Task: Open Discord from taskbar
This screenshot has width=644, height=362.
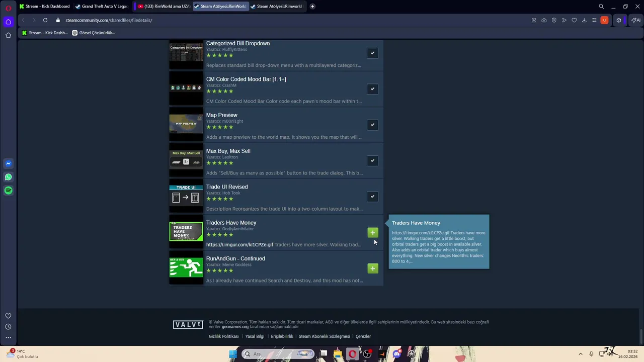Action: click(397, 354)
